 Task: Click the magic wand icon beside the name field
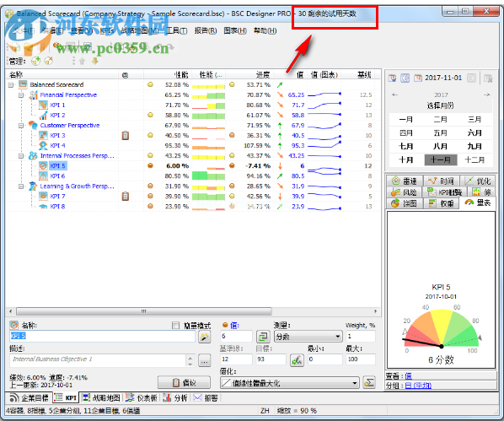click(205, 337)
